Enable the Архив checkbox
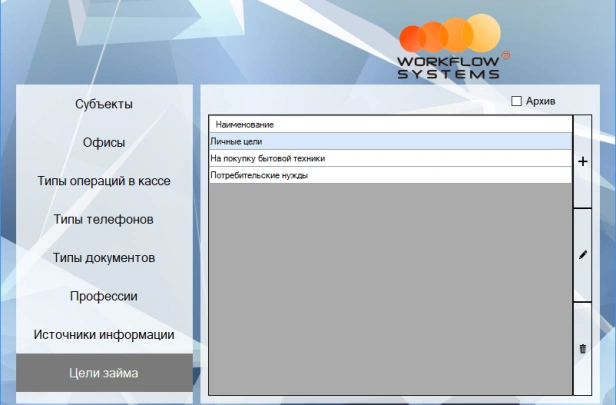Image resolution: width=616 pixels, height=405 pixels. (516, 101)
